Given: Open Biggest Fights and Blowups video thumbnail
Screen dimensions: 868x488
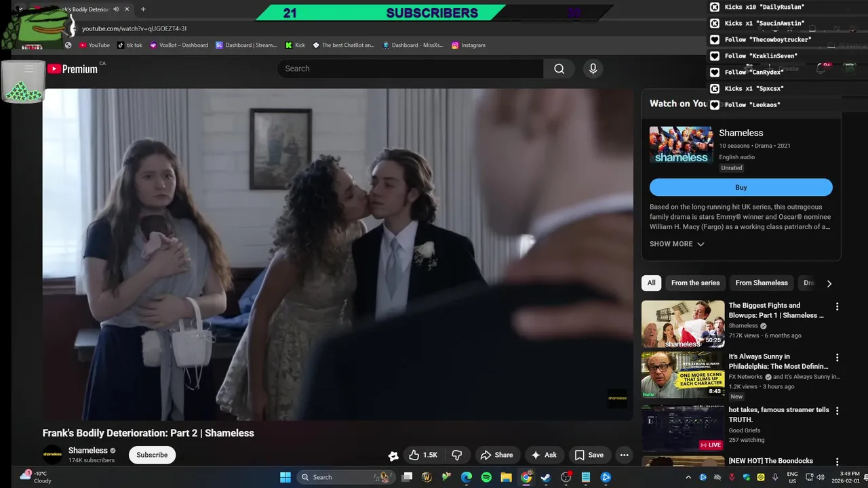Looking at the screenshot, I should [683, 324].
